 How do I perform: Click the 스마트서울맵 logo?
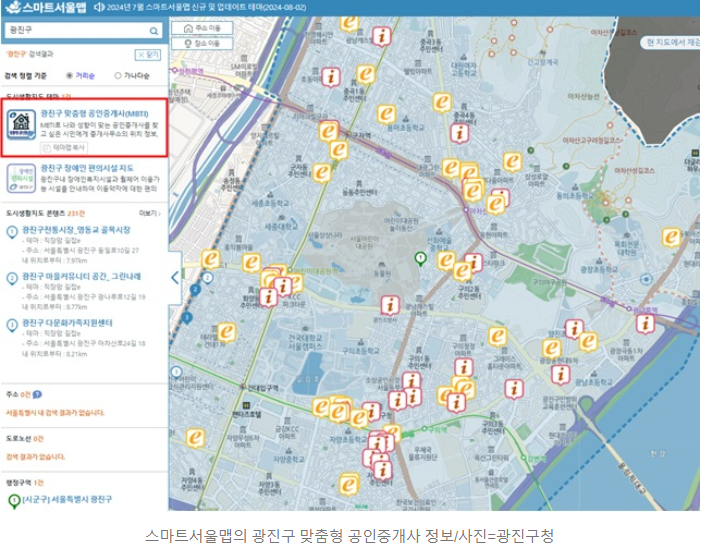pos(46,7)
